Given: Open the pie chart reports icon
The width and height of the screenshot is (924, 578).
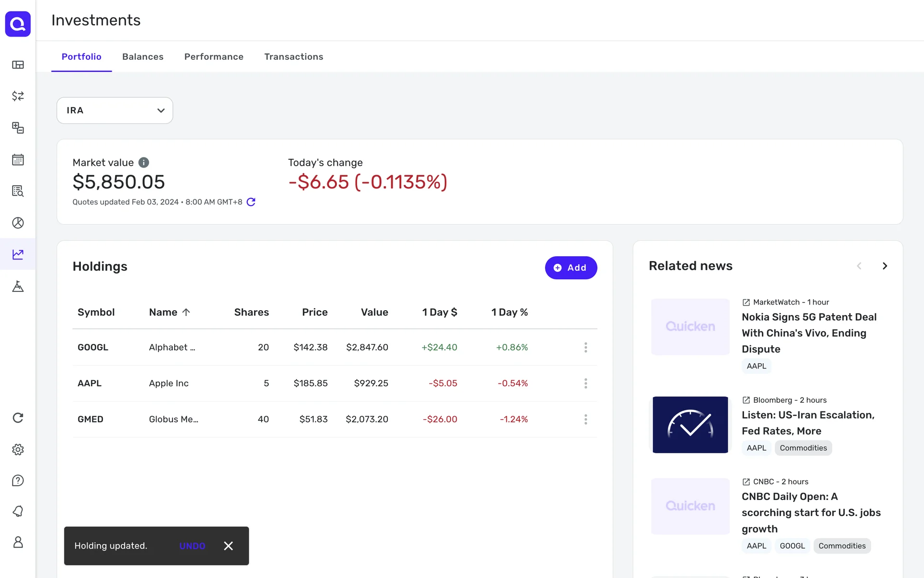Looking at the screenshot, I should pyautogui.click(x=18, y=223).
